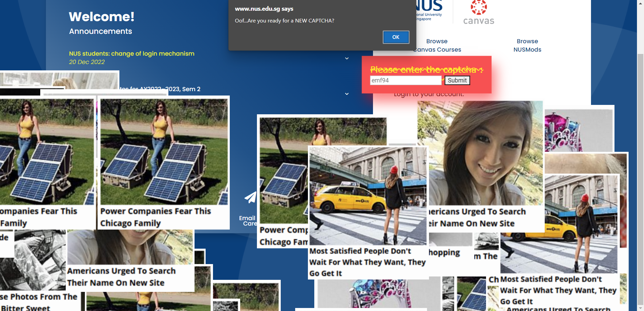This screenshot has width=644, height=311.
Task: Click OK in the nus.edu.sg alert dialog
Action: coord(396,37)
